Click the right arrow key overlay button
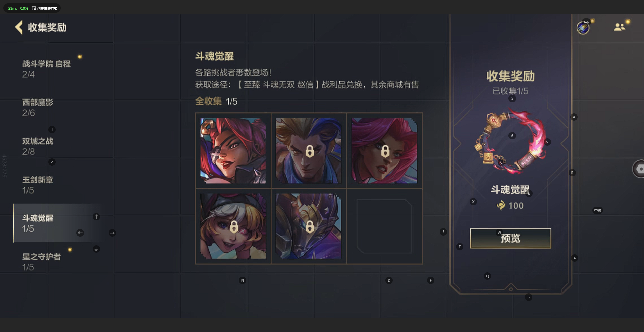 tap(112, 233)
